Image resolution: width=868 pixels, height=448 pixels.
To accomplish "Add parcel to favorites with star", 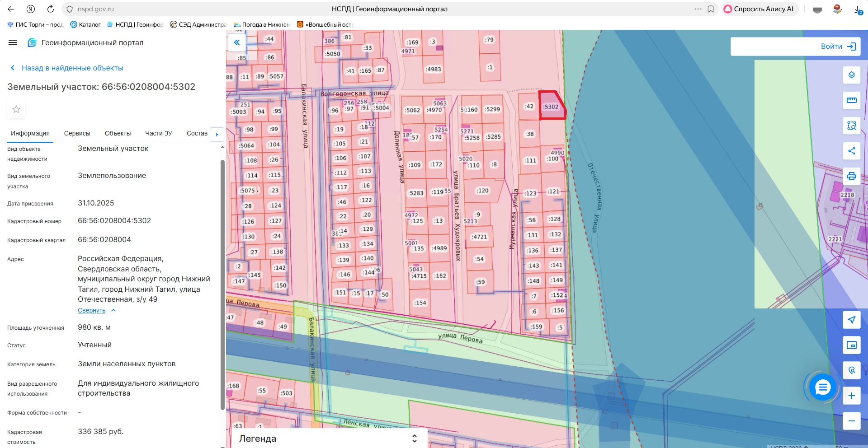I will (x=16, y=109).
